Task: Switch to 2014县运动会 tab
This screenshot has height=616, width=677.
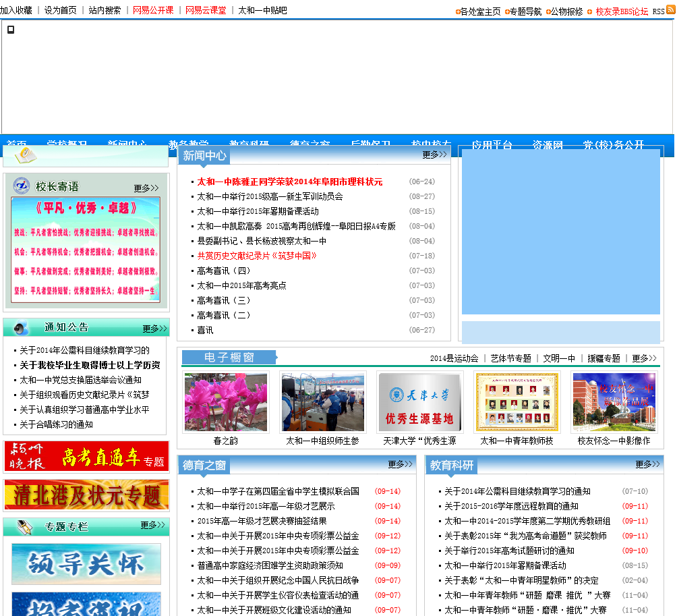Action: (454, 358)
